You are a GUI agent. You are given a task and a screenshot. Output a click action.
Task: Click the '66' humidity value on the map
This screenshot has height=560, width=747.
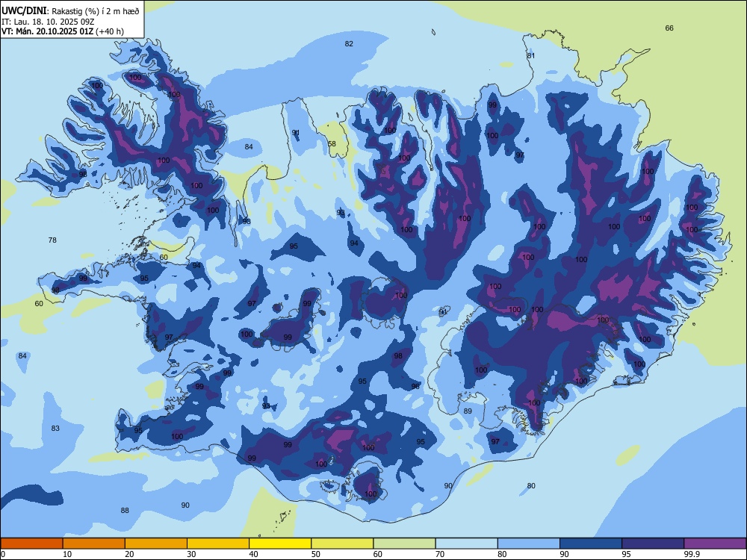point(669,28)
